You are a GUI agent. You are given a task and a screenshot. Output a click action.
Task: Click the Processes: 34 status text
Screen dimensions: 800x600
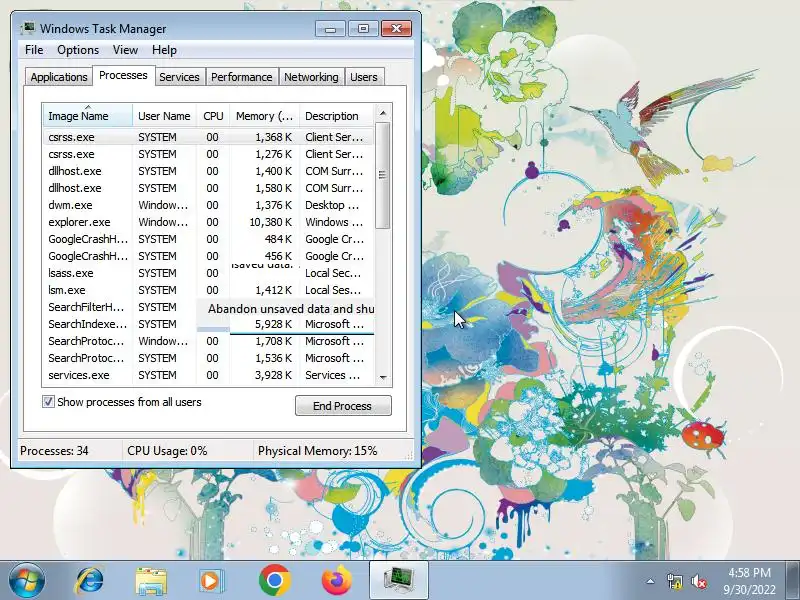pos(54,451)
